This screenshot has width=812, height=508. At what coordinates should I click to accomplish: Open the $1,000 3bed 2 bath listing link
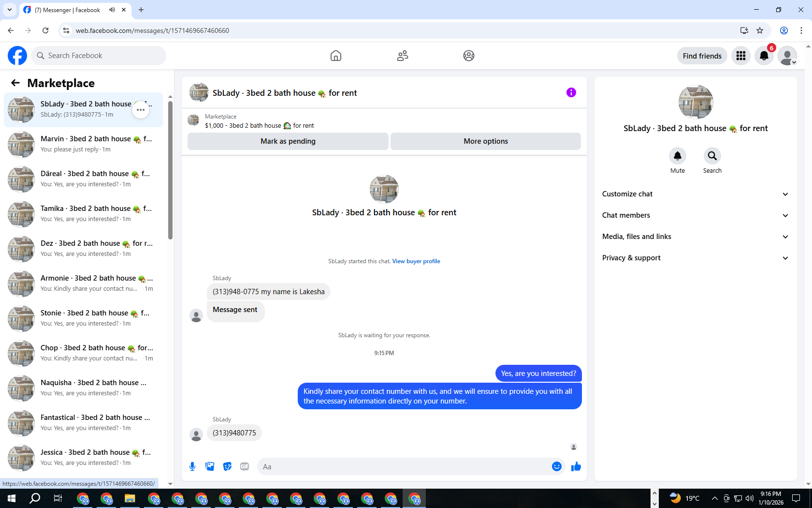coord(259,126)
